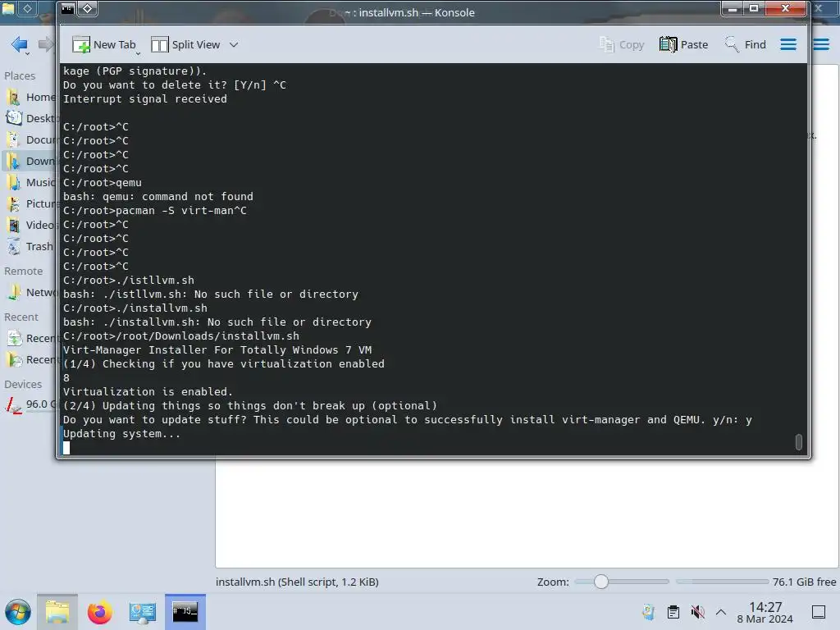Click the Show Desktop button
Viewport: 840px width, 630px height.
pos(819,612)
